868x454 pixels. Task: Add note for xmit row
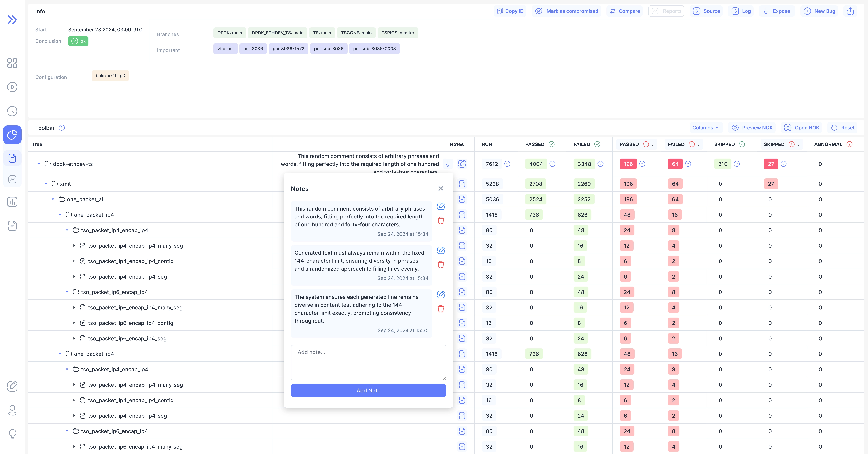coord(462,184)
